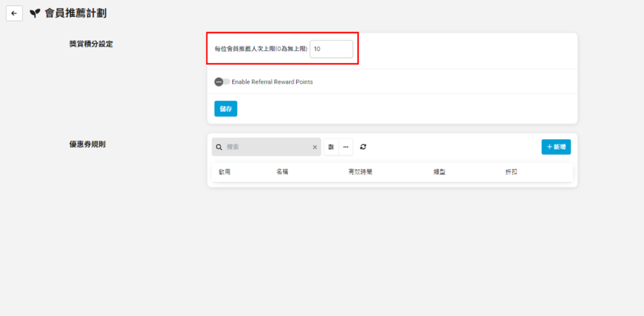The image size is (644, 316).
Task: Clear the search box with the X icon
Action: click(x=315, y=147)
